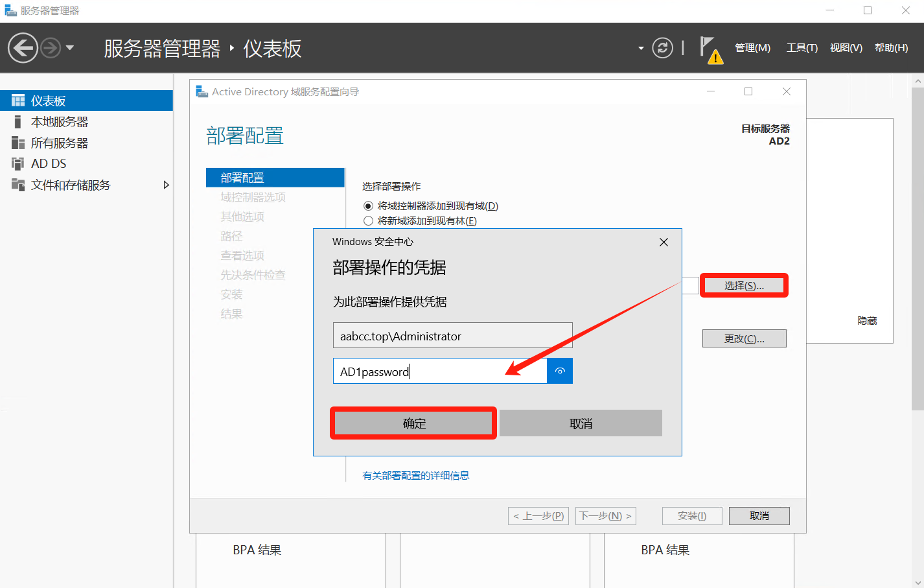Open All Servers (所有服务器) in sidebar
The image size is (924, 588).
[60, 143]
